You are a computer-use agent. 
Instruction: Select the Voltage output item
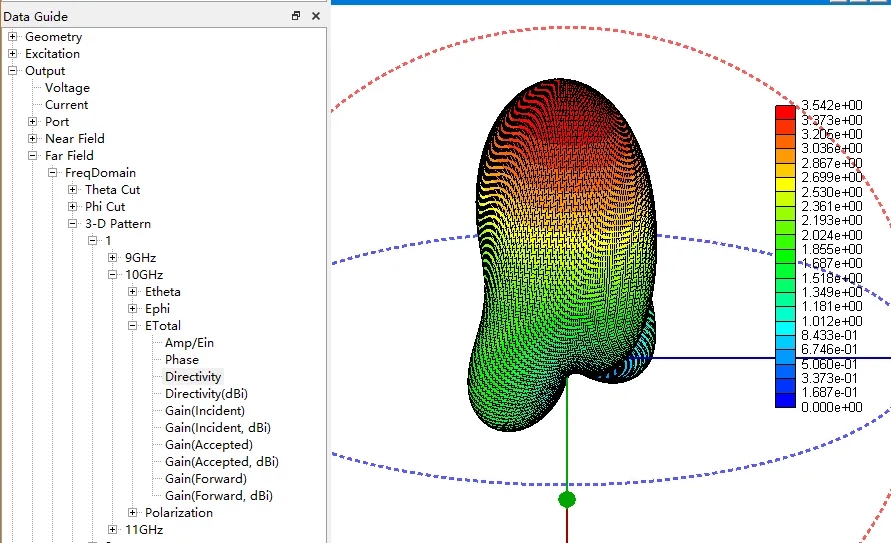67,87
